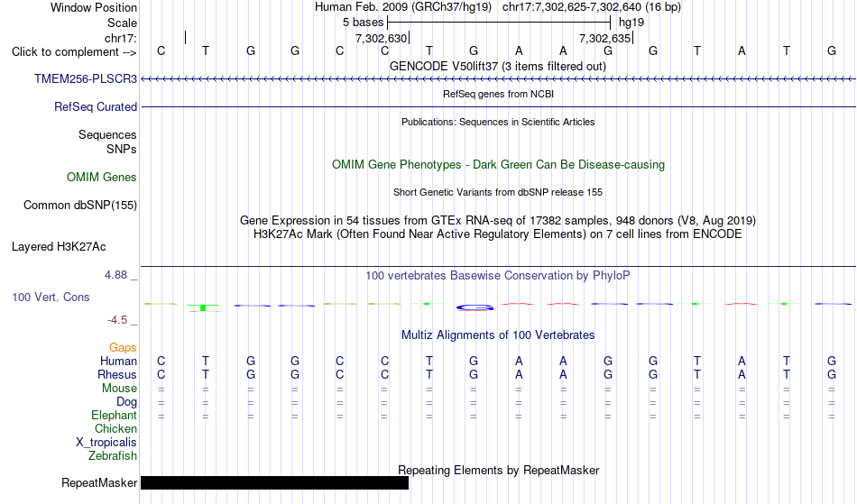
Task: Click the Gaps label in Multiz alignment
Action: (123, 348)
